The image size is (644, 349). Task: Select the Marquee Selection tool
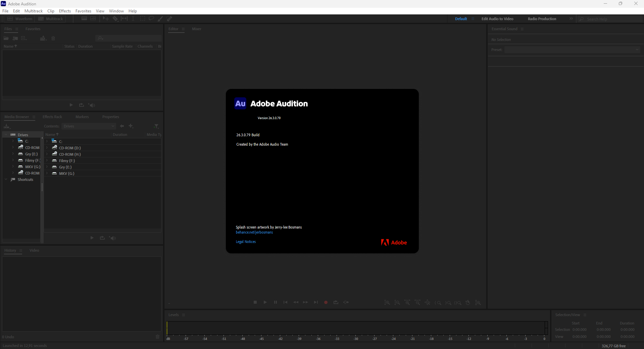(x=142, y=19)
